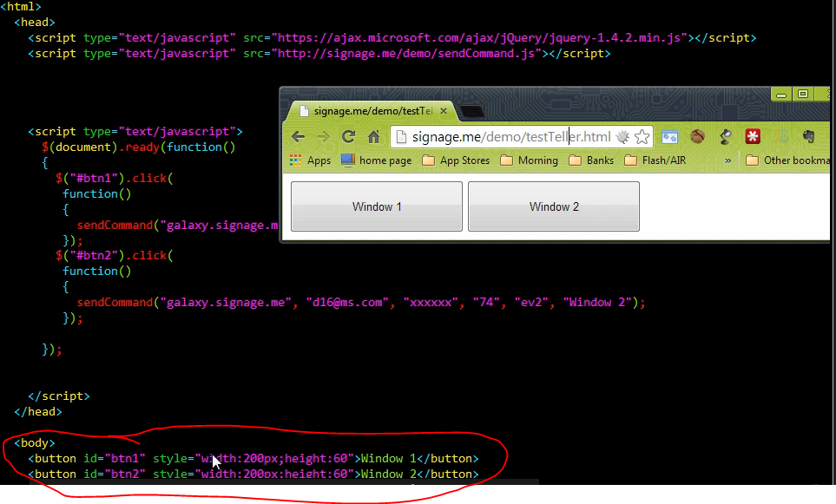Screen dimensions: 836x504
Task: Click the opening <body> tag
Action: (34, 442)
